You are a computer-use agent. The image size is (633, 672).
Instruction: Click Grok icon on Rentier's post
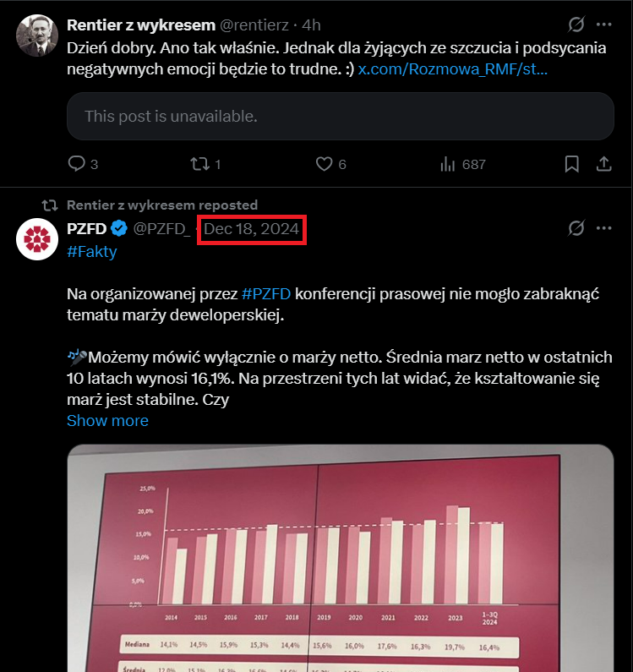(576, 25)
